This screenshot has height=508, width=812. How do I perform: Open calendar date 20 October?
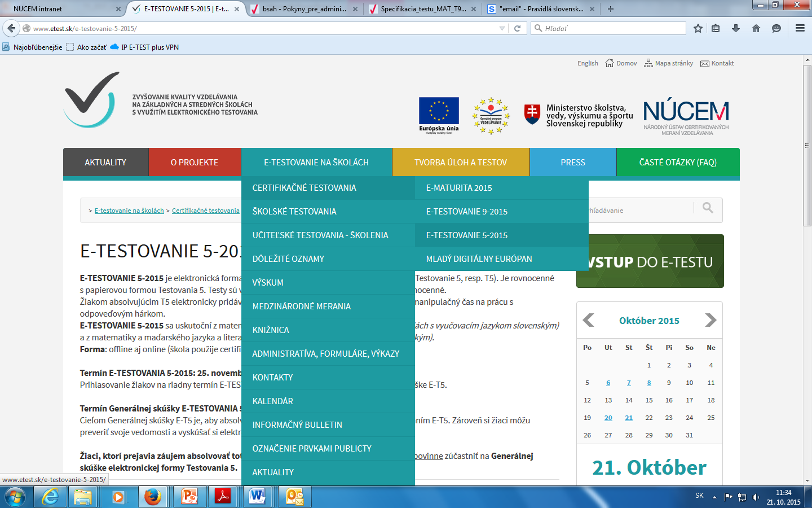[x=608, y=418]
